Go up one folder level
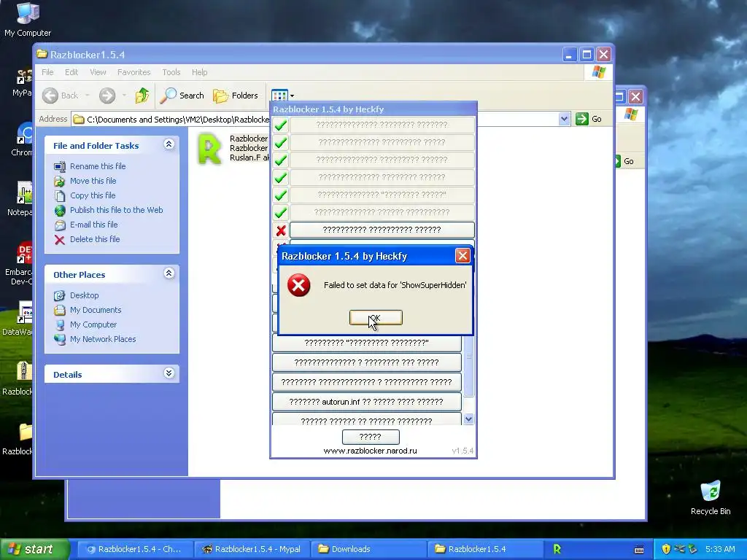The width and height of the screenshot is (747, 560). 142,96
